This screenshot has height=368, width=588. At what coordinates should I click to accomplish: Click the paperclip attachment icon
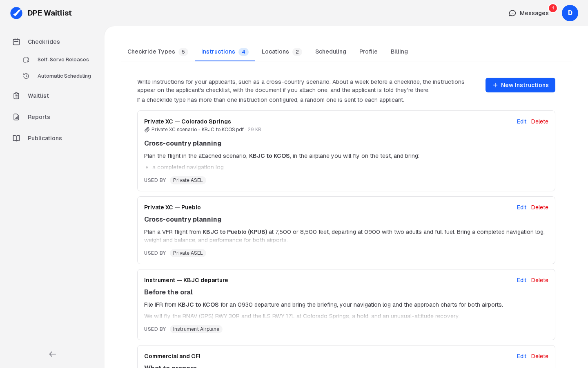[147, 130]
